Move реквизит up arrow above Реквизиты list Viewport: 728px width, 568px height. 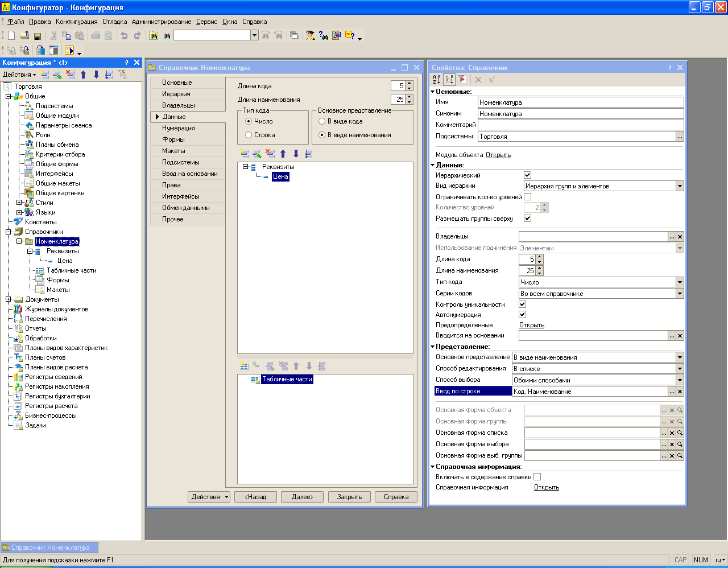tap(283, 154)
